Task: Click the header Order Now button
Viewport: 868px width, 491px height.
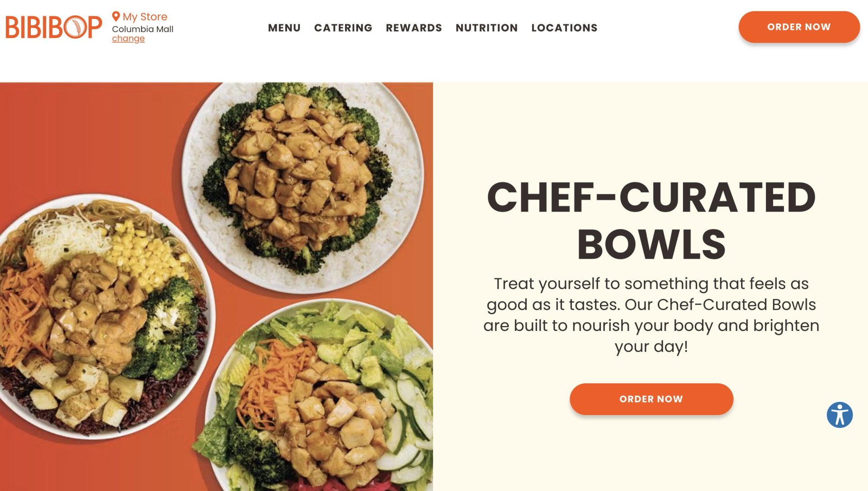Action: (799, 27)
